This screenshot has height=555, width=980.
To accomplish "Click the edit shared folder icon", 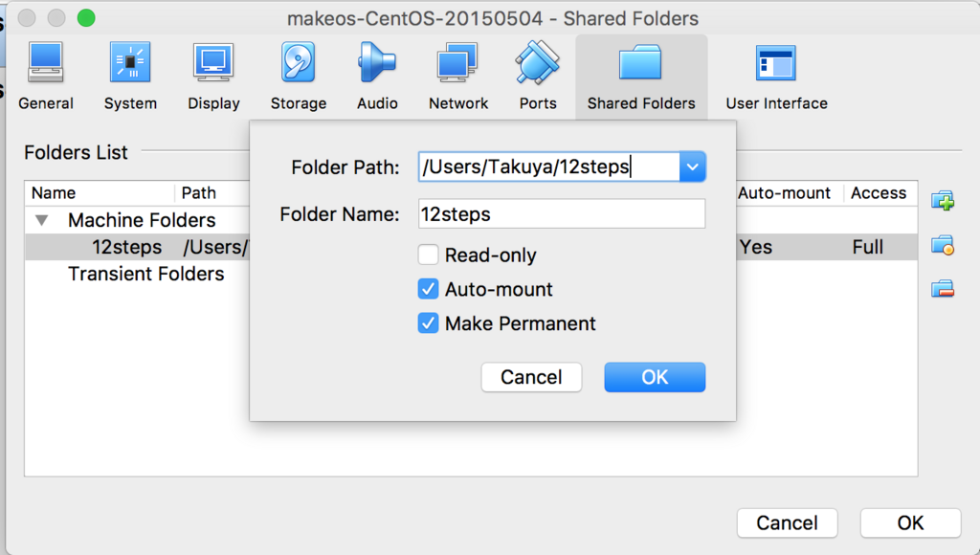I will coord(943,245).
